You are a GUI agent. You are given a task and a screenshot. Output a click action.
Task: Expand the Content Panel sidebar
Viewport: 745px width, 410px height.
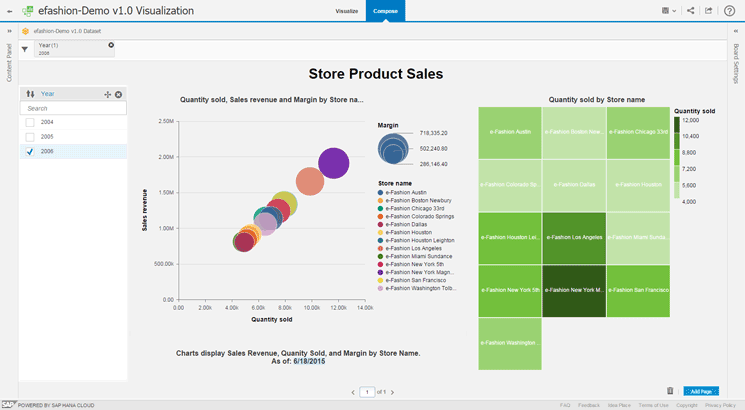9,31
